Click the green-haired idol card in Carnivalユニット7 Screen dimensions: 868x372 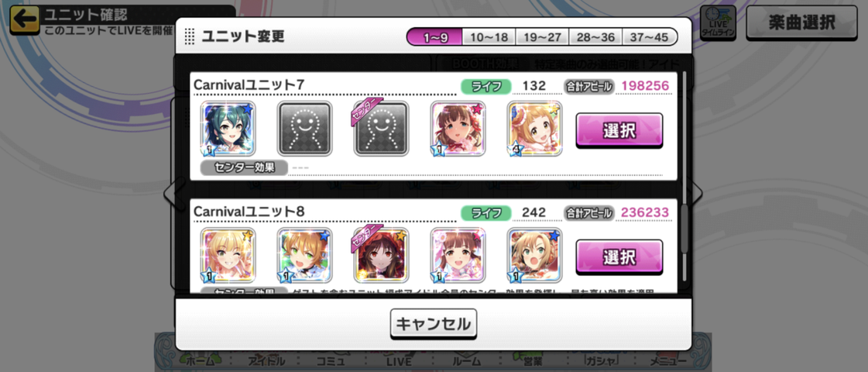pos(228,129)
